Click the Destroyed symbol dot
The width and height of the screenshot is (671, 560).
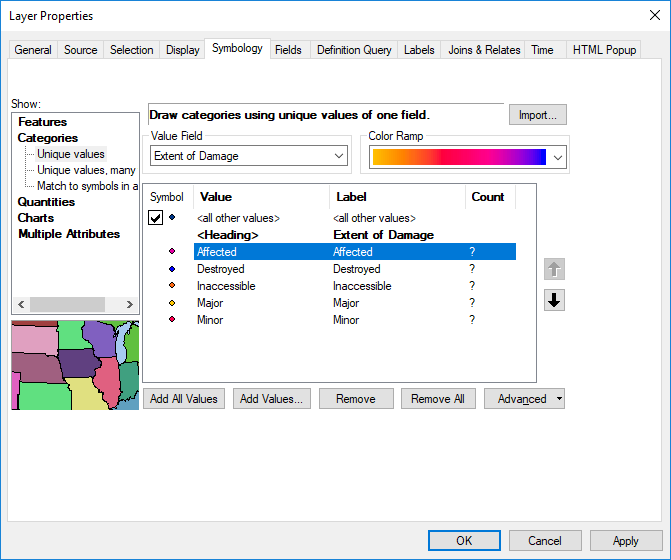pos(173,269)
